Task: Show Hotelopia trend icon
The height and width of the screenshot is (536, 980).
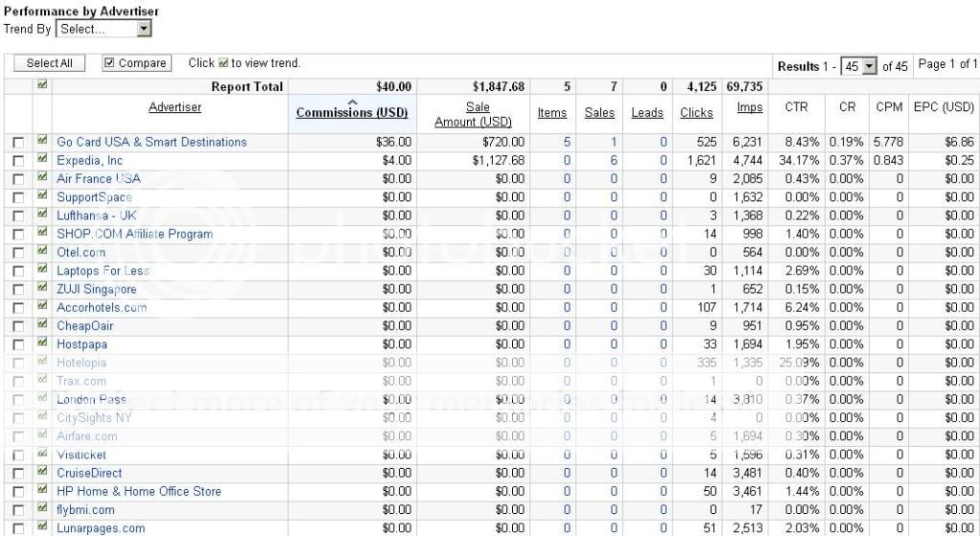Action: click(42, 361)
